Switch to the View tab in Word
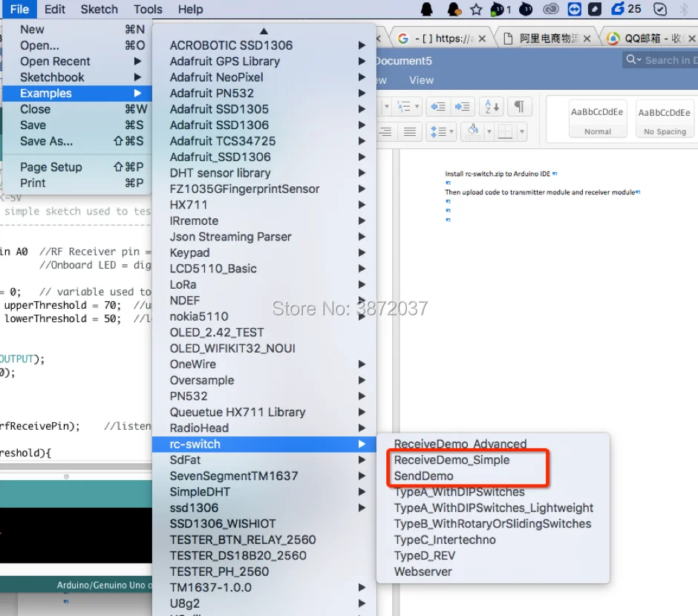The width and height of the screenshot is (698, 616). click(x=421, y=80)
